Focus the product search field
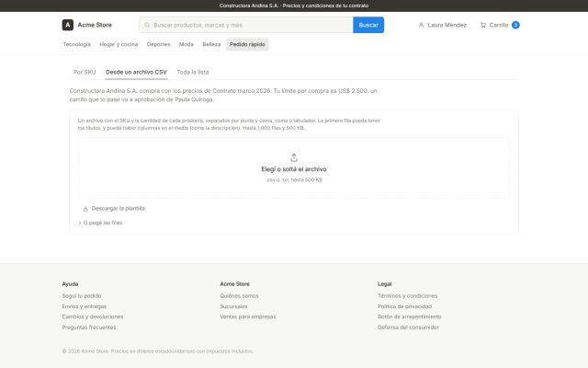 click(246, 25)
